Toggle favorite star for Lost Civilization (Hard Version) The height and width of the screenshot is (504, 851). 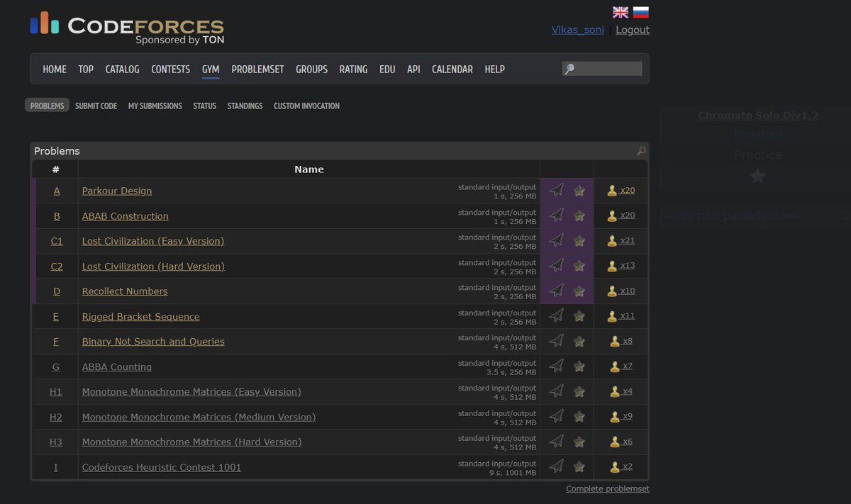click(579, 266)
